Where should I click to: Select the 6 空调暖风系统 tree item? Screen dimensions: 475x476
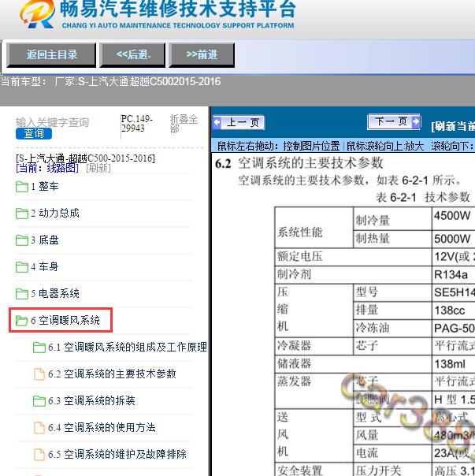[65, 320]
